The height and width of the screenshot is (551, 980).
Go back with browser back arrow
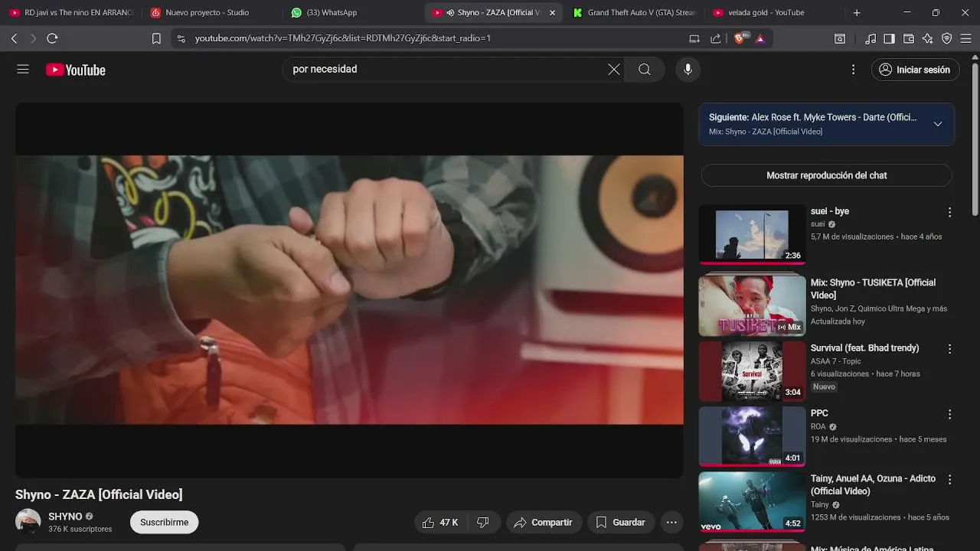coord(14,38)
